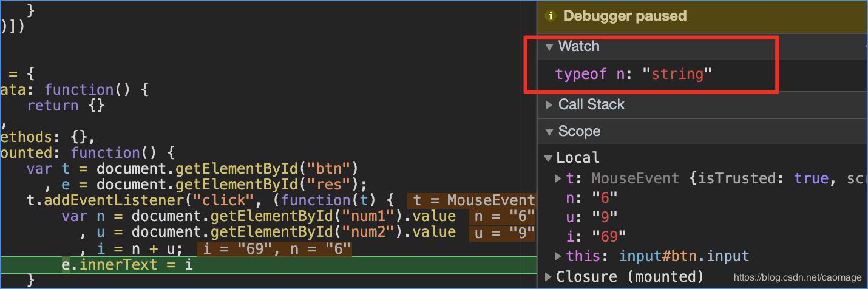868x289 pixels.
Task: Collapse the Local scope group
Action: tap(548, 158)
